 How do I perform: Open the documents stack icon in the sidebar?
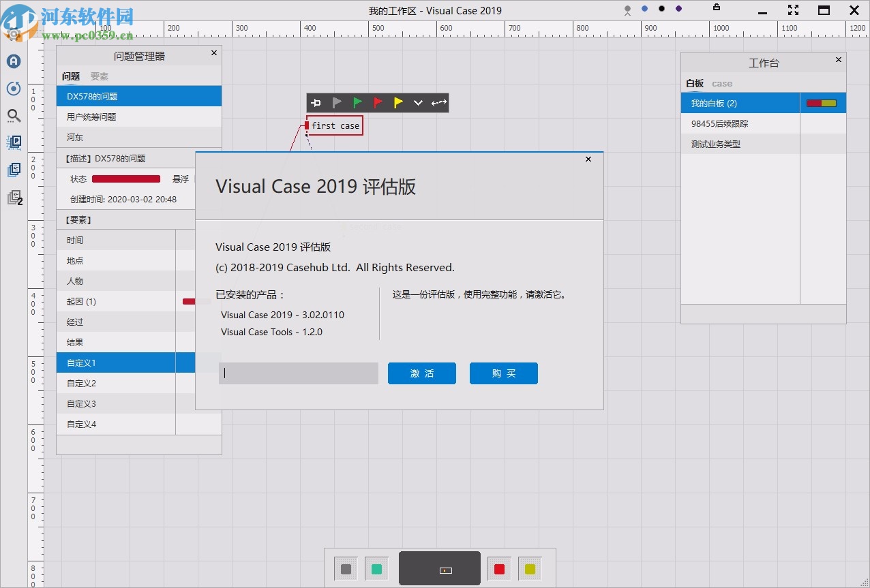[x=14, y=170]
